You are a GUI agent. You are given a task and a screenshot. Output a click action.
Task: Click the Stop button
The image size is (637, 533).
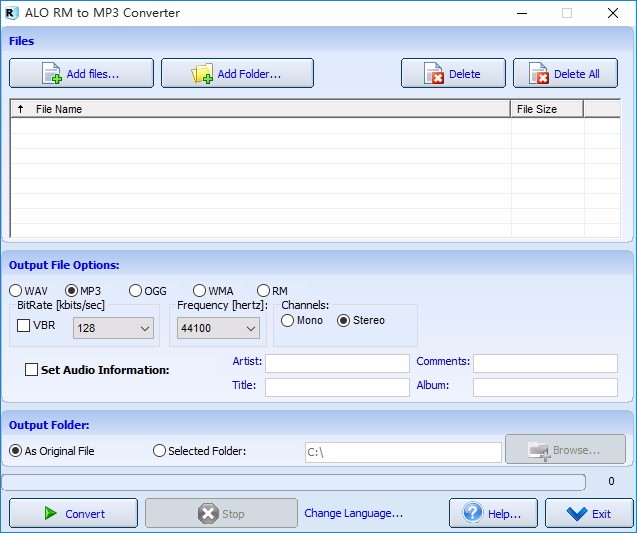[x=221, y=513]
